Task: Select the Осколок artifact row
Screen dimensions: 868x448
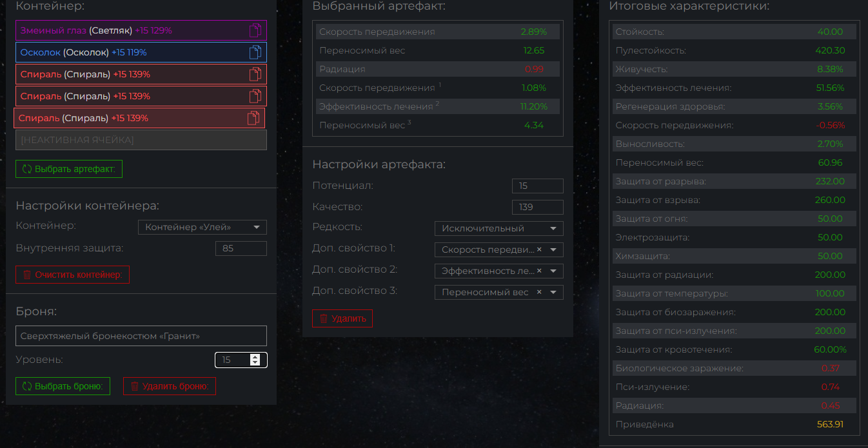Action: click(x=141, y=52)
